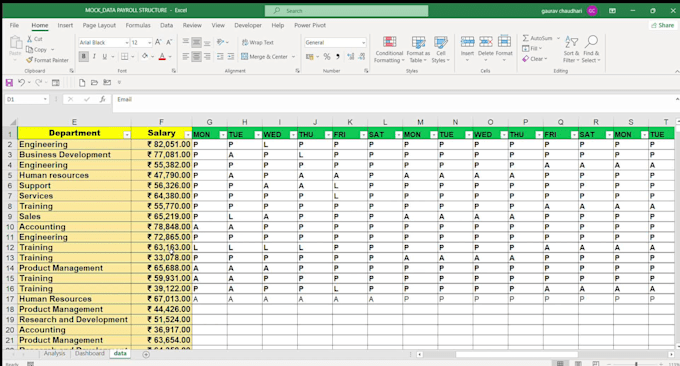Click Undo arrow in quick access toolbar
Image resolution: width=680 pixels, height=366 pixels.
coord(21,82)
